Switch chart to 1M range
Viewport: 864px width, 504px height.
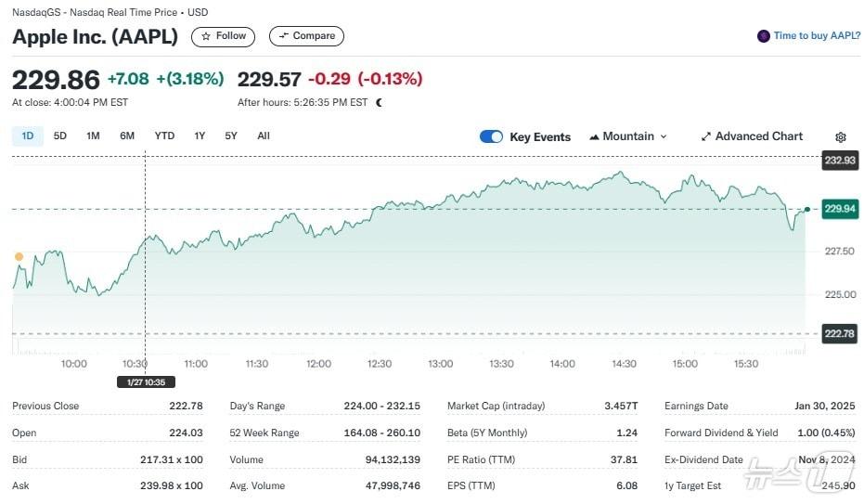click(93, 136)
